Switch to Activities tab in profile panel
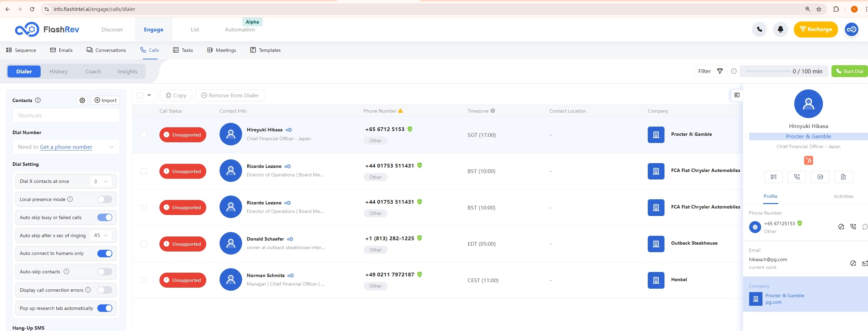The width and height of the screenshot is (868, 331). [843, 196]
